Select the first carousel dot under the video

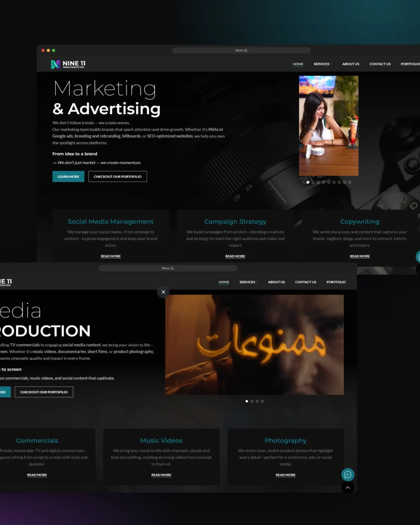(247, 401)
